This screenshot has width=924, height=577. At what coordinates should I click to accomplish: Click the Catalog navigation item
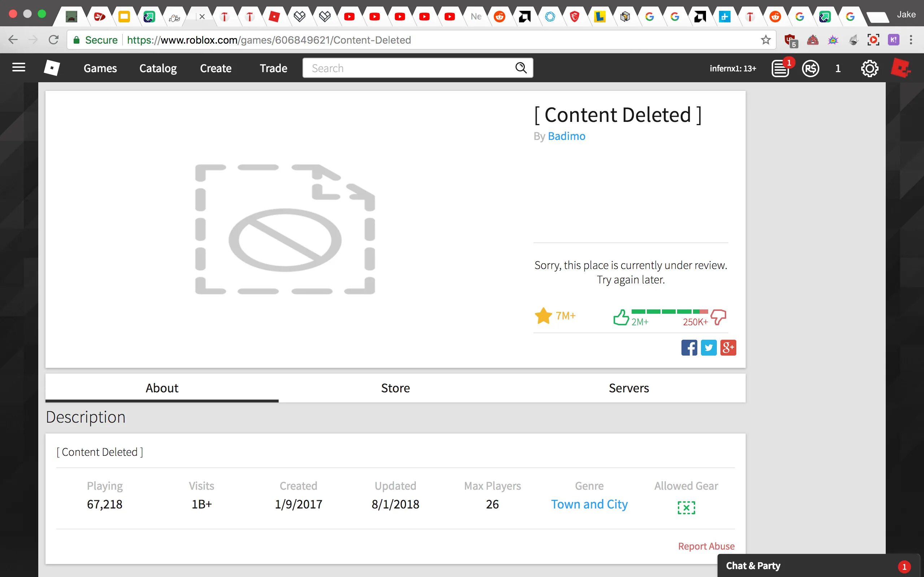[158, 68]
